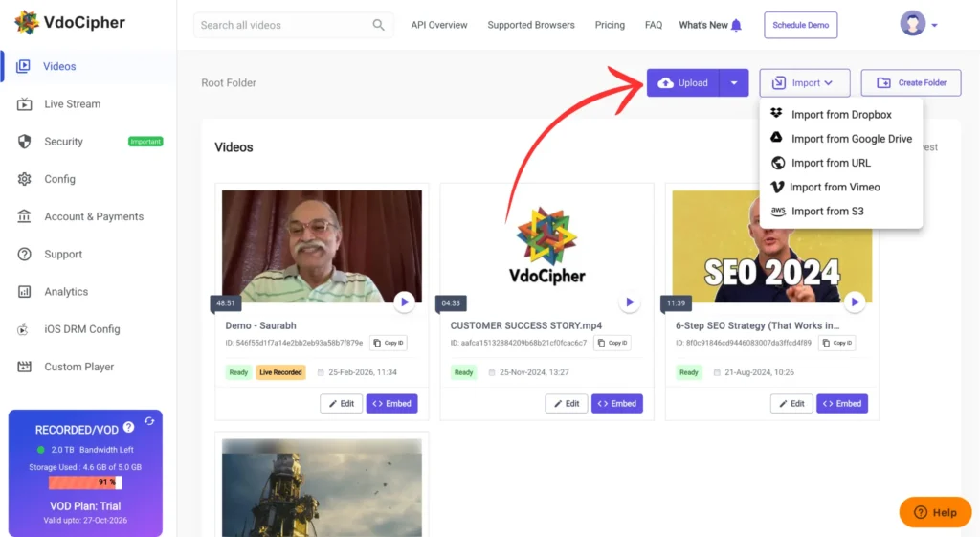
Task: Click Schedule Demo button
Action: [801, 25]
